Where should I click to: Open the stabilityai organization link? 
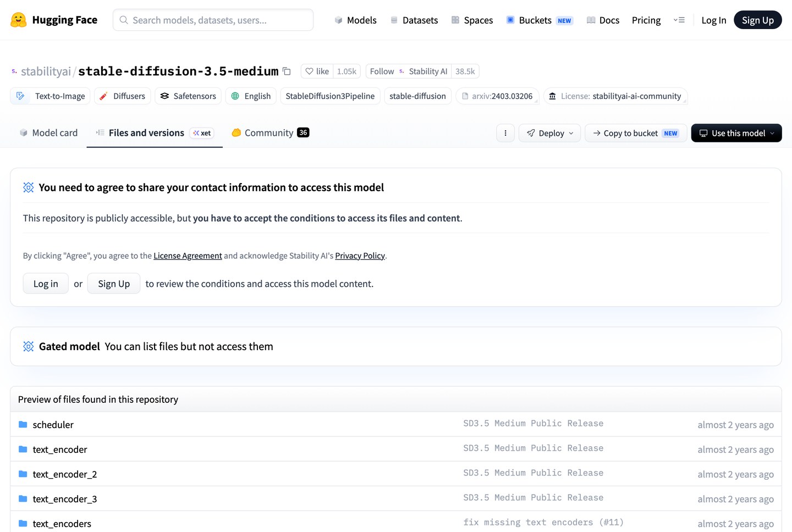(46, 71)
